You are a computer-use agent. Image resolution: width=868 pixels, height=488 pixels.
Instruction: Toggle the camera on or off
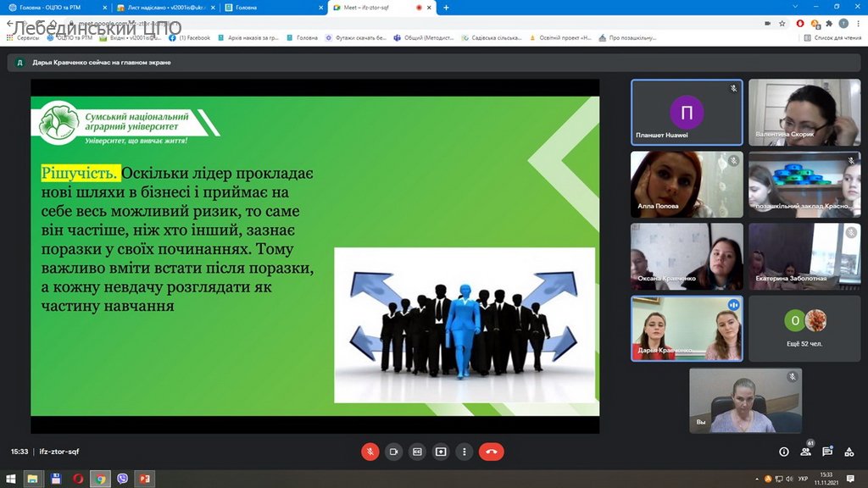pyautogui.click(x=393, y=452)
